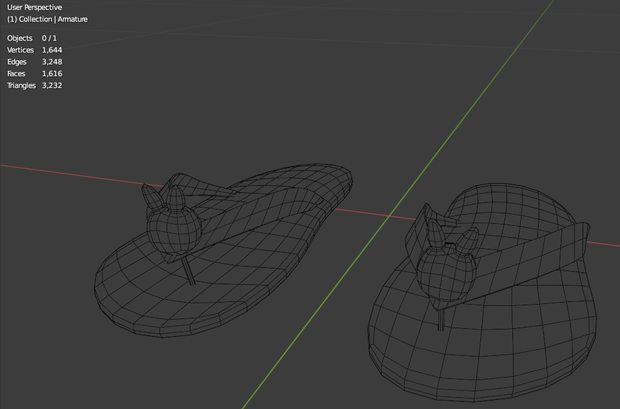The width and height of the screenshot is (620, 409).
Task: Click the Vertices 1,644 statistic
Action: point(35,50)
